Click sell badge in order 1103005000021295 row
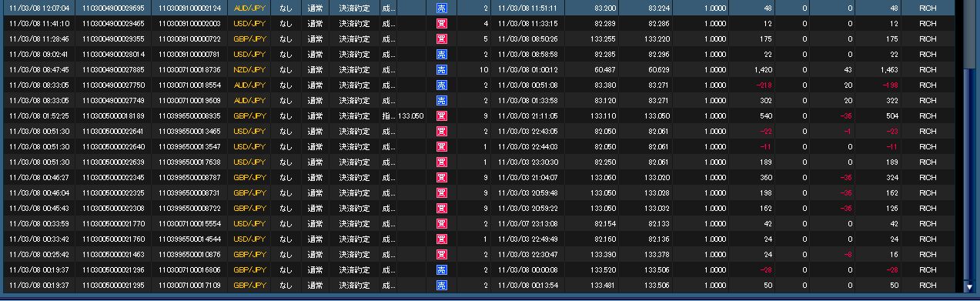 pos(441,285)
